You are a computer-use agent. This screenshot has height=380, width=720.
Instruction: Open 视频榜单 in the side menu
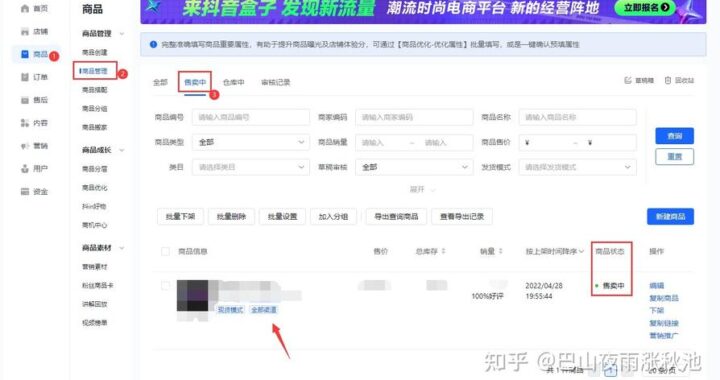[x=95, y=323]
